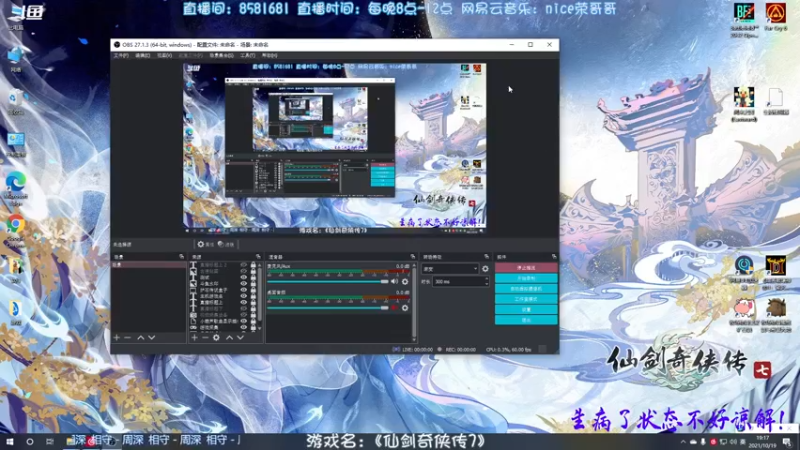The image size is (800, 450).
Task: Open settings gear for 桌面音频 channel
Action: pos(405,308)
